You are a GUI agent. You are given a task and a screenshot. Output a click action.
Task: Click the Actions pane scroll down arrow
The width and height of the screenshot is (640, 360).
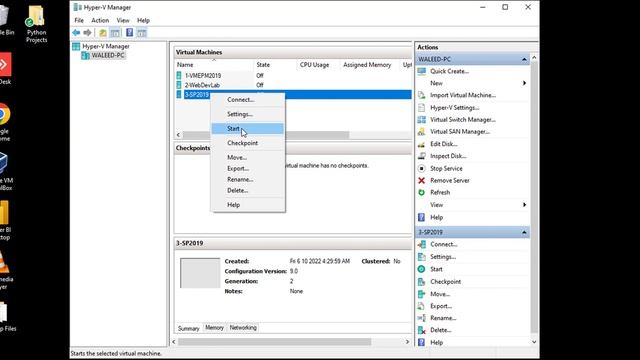coord(534,342)
